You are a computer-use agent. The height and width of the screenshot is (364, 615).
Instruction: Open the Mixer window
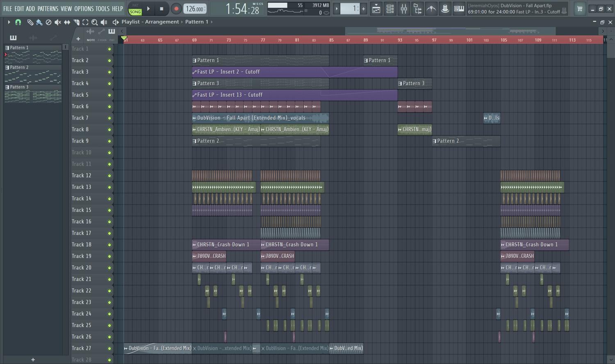coord(404,9)
